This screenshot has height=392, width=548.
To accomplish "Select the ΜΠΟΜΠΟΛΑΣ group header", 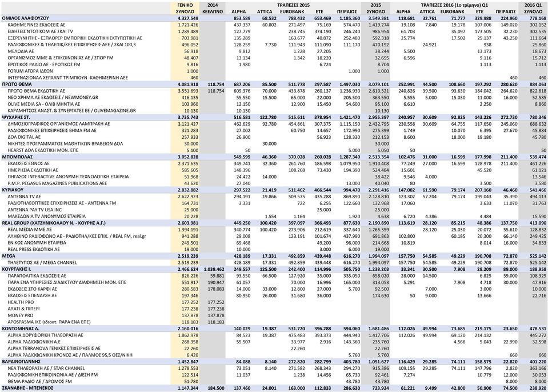I will click(x=17, y=157).
